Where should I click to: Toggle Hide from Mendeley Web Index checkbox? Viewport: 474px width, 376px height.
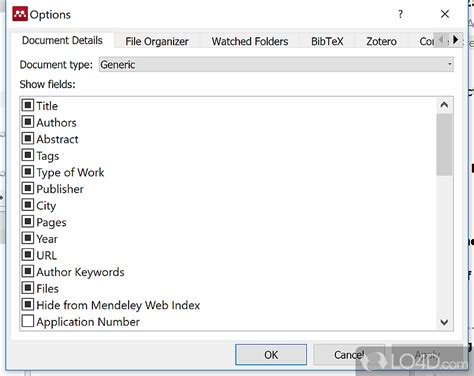pyautogui.click(x=28, y=305)
